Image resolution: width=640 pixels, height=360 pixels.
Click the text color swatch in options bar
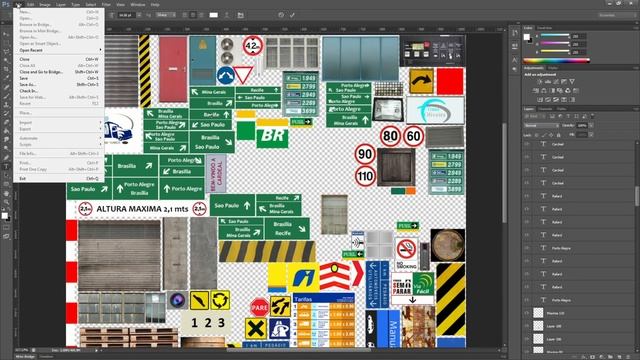(x=213, y=15)
